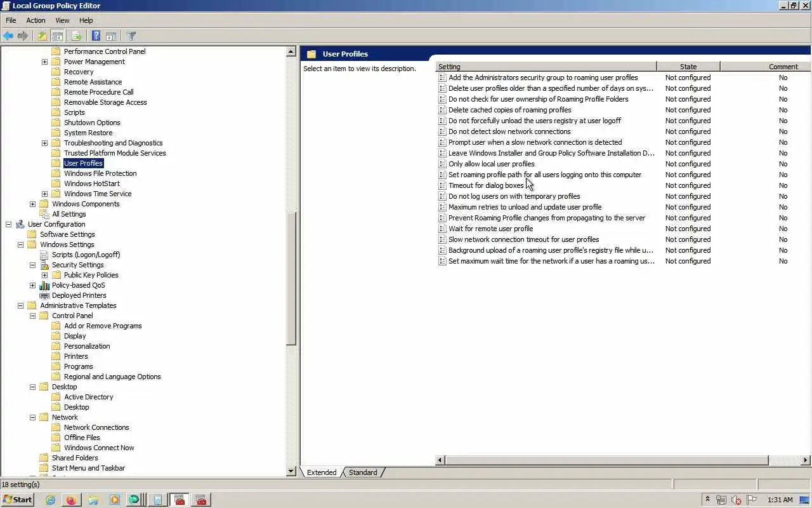Expand the Power Management node

44,62
